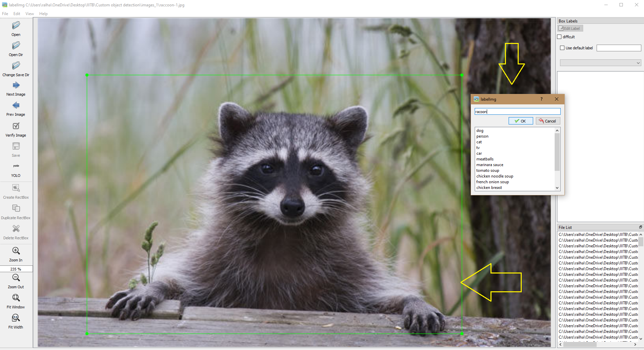The image size is (644, 350).
Task: Save the current annotations
Action: pos(15,149)
